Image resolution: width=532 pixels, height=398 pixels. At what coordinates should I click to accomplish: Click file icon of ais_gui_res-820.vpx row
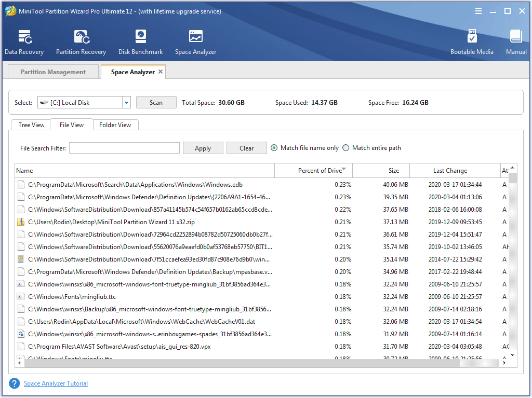tap(21, 347)
